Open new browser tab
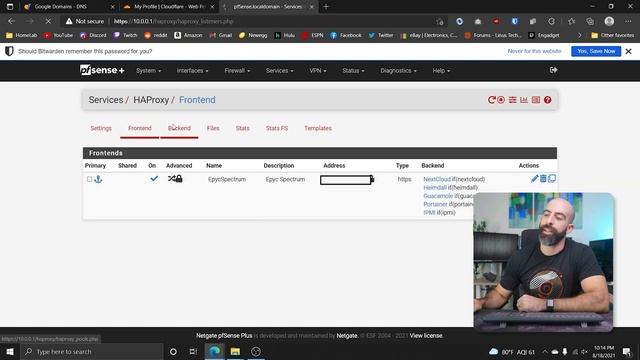 pos(325,7)
